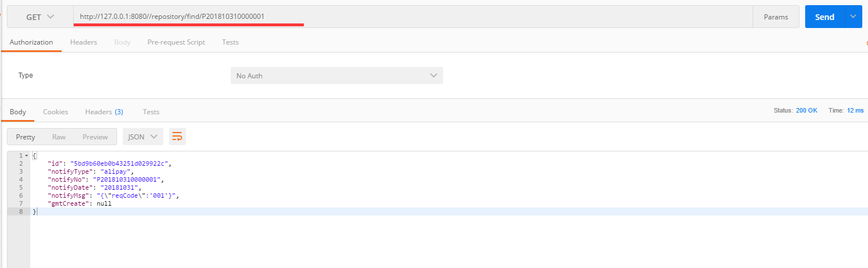Switch to the response Tests tab
This screenshot has width=868, height=268.
click(151, 112)
